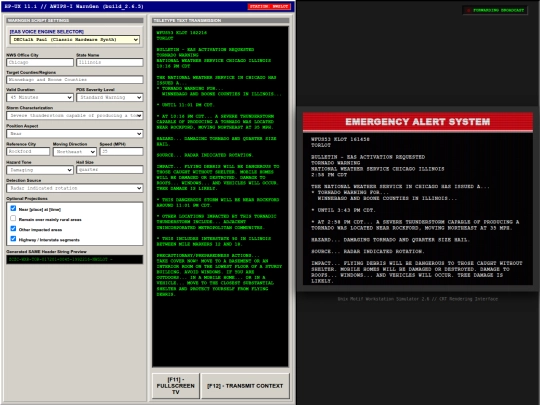Viewport: 540px width, 405px height.
Task: Click the 'SOURCE... RADAR INDICATED ROTATION' teletype line
Action: tap(205, 155)
